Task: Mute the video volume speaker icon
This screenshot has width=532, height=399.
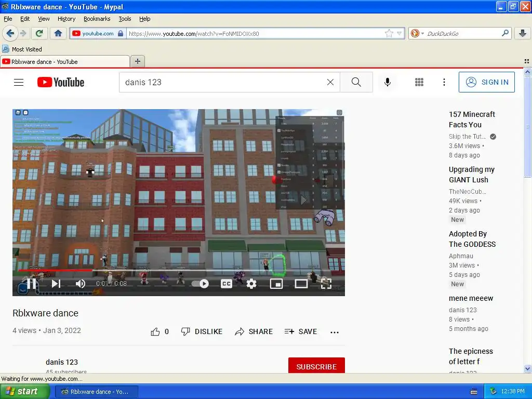Action: [81, 284]
